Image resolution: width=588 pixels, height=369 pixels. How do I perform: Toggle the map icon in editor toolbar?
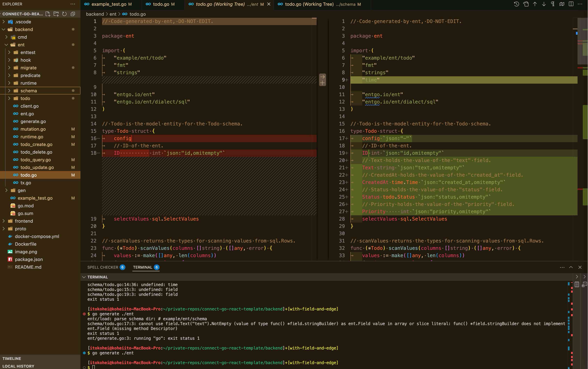[562, 4]
